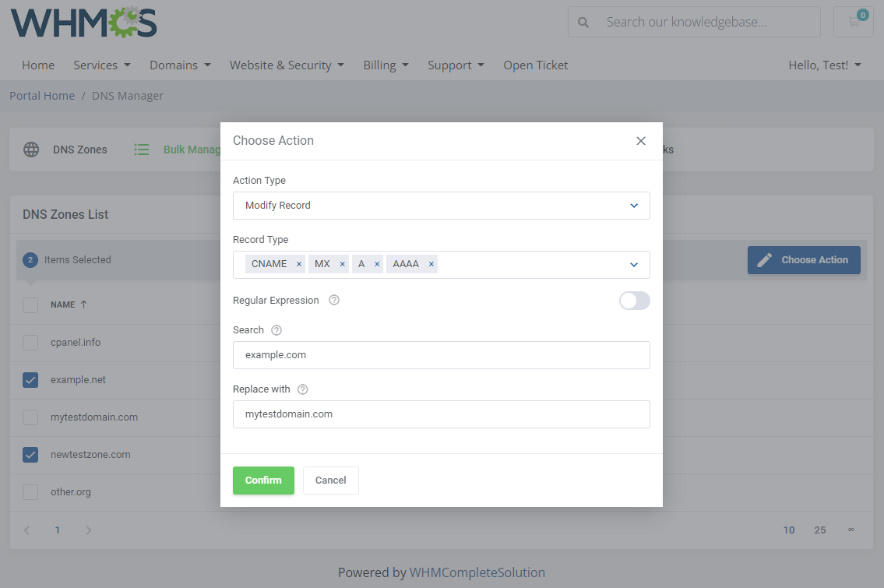This screenshot has height=588, width=884.
Task: Open the shopping cart icon
Action: click(x=853, y=22)
